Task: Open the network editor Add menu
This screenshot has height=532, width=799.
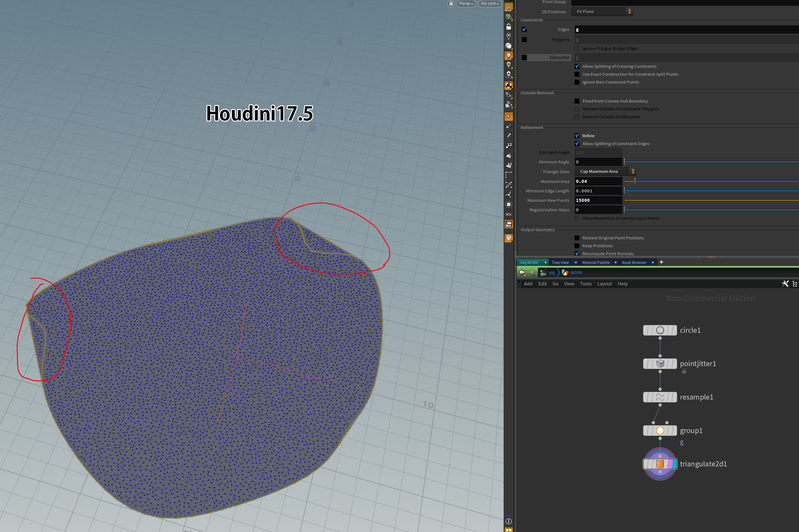Action: click(528, 284)
